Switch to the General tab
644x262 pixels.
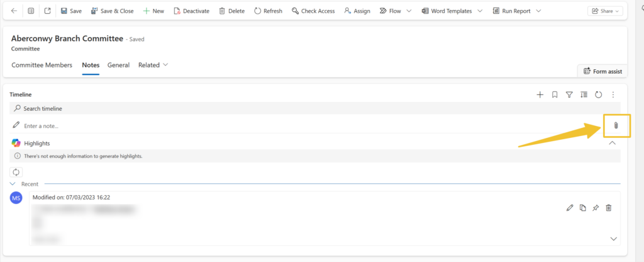pos(118,65)
